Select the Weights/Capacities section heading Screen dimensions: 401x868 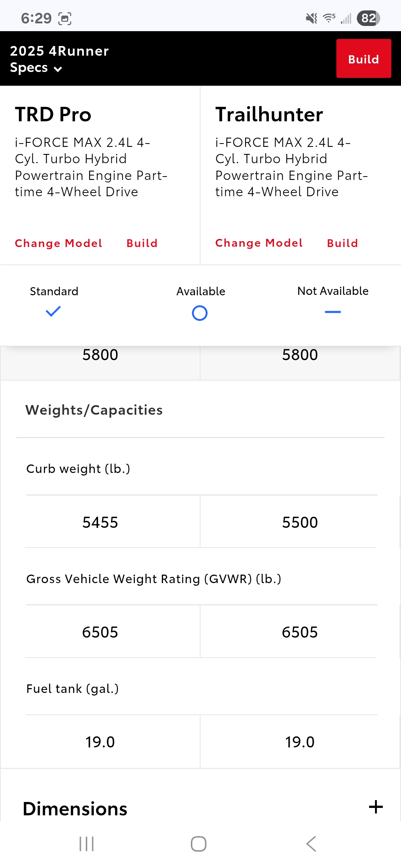point(94,410)
